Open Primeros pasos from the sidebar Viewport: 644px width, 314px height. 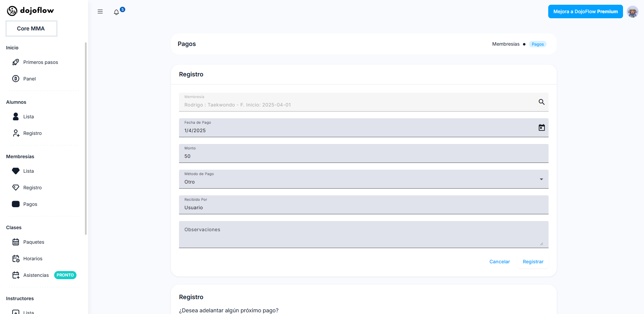[x=40, y=62]
